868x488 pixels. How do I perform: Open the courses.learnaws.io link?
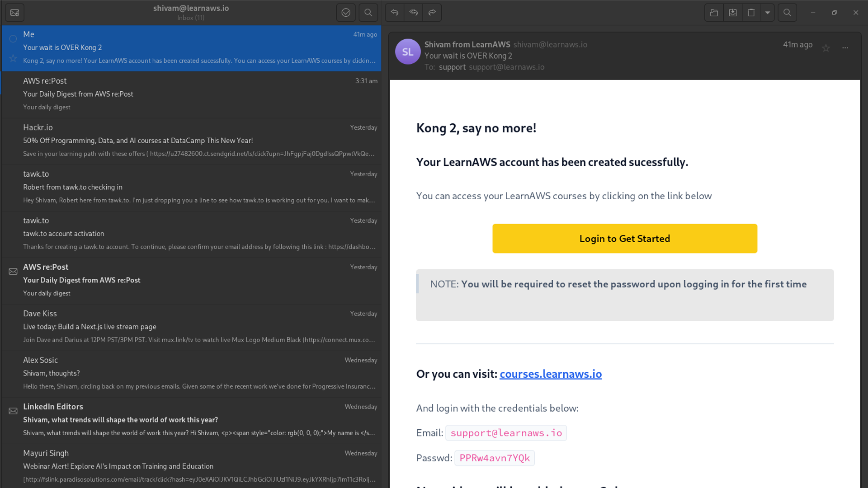click(551, 374)
